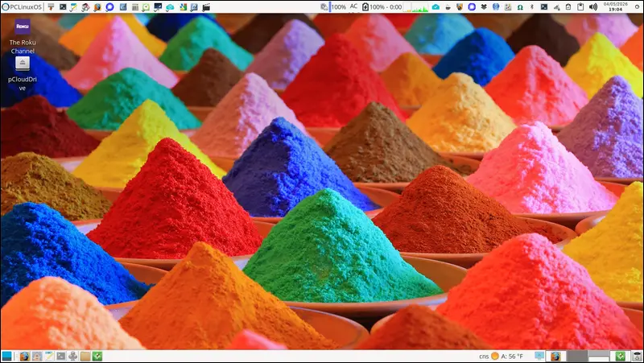Launch Firefox from the top panel
644x363 pixels.
coord(97,7)
